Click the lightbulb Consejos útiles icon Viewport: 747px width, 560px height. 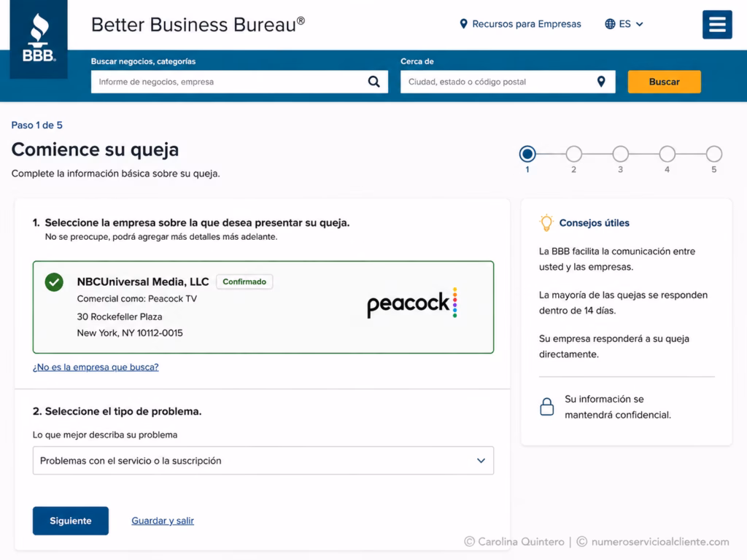[546, 223]
